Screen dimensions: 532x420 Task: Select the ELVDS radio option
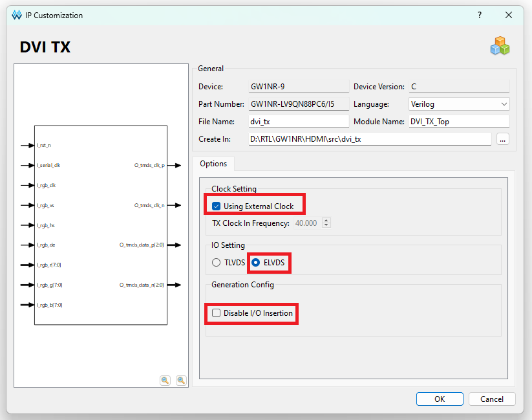point(256,263)
